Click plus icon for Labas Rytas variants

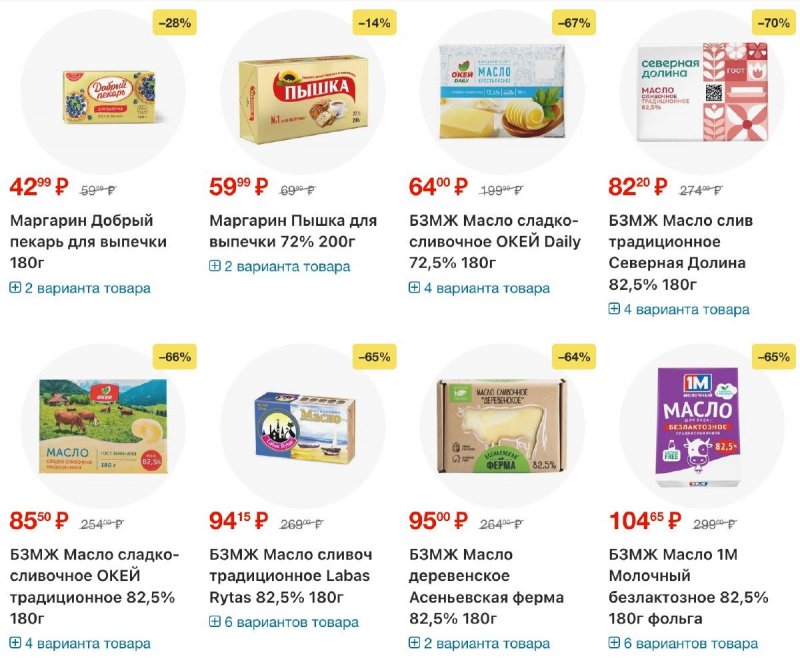point(215,622)
